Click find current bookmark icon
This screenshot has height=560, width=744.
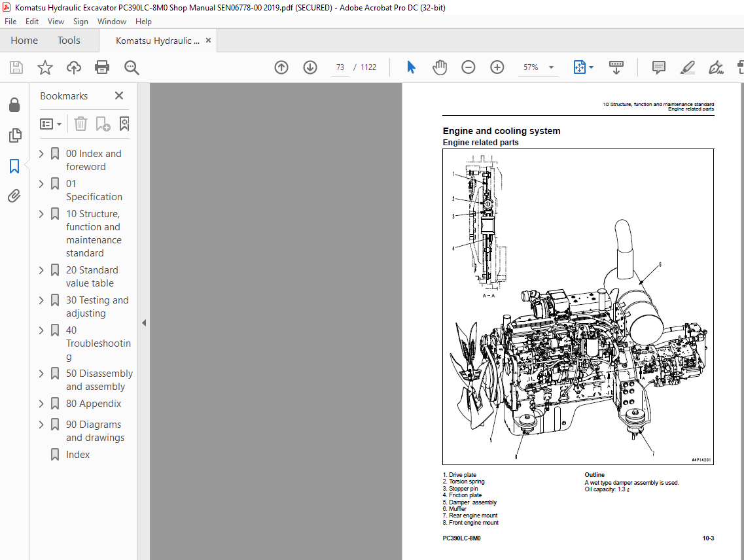tap(124, 124)
